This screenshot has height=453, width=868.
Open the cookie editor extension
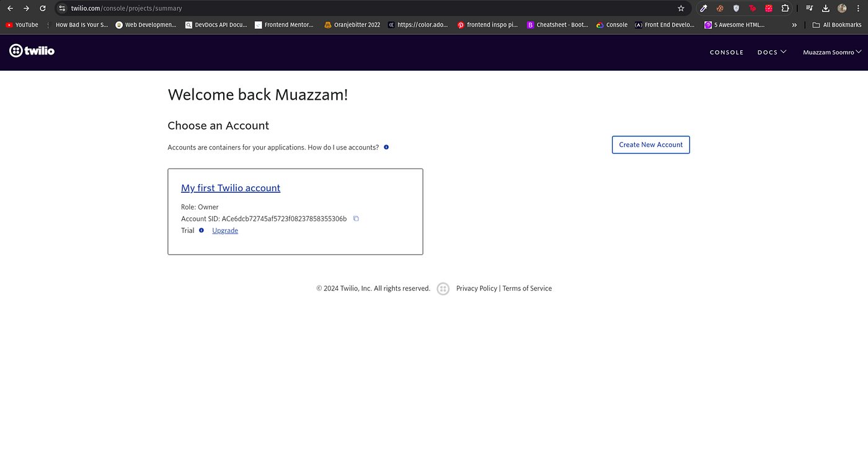point(720,8)
